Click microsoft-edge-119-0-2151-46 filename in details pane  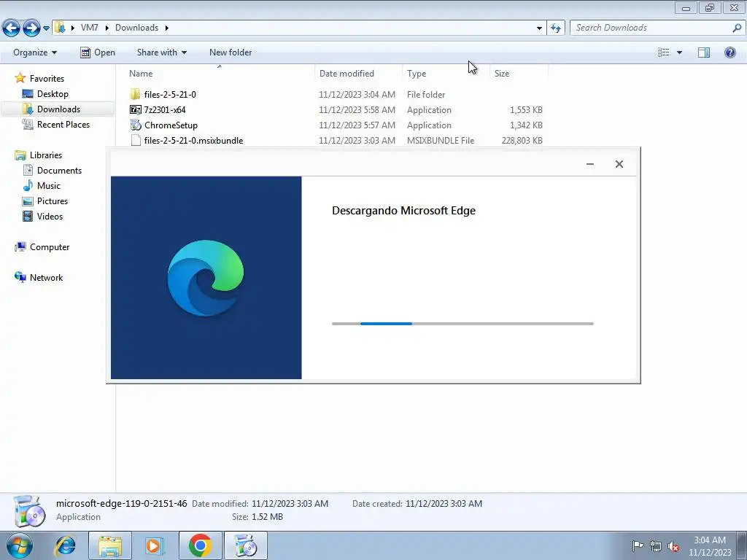click(122, 503)
